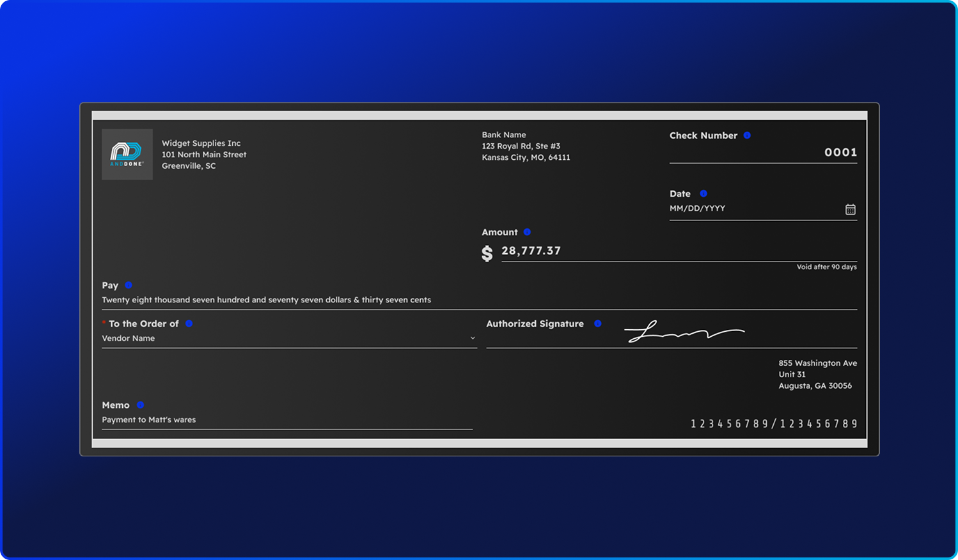Click the 'Void after 90 days' label
The width and height of the screenshot is (958, 560).
click(827, 267)
